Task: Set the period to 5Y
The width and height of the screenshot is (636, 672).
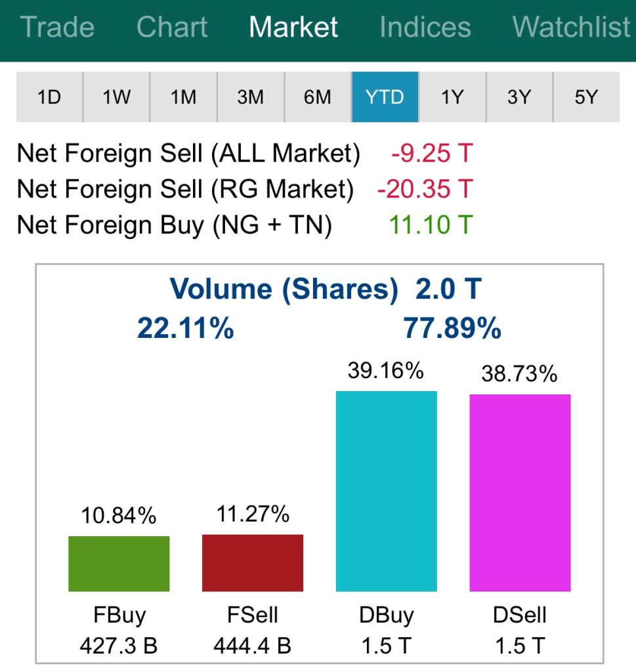Action: (x=586, y=97)
